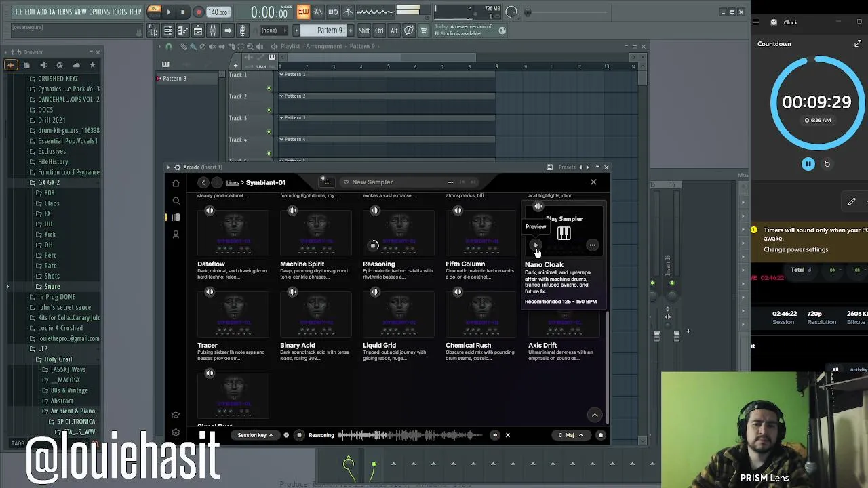Open EDIT menu
This screenshot has width=868, height=488.
tap(30, 12)
